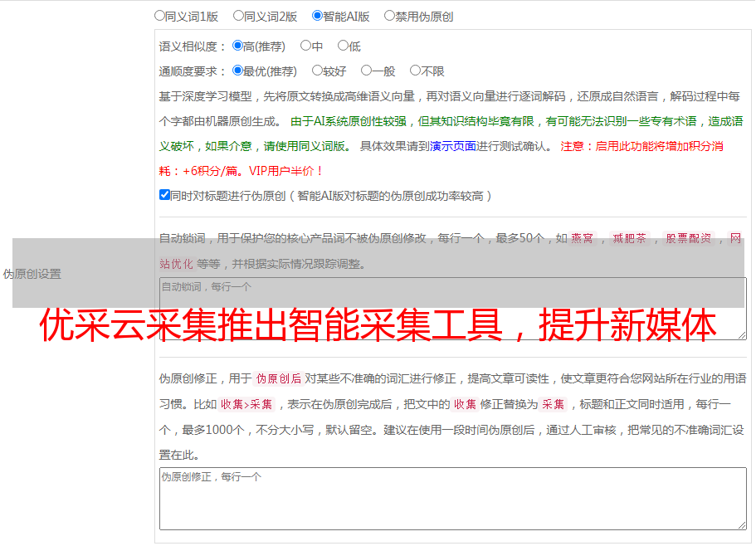Click the 减肥茶 example keyword
756x546 pixels.
point(629,238)
